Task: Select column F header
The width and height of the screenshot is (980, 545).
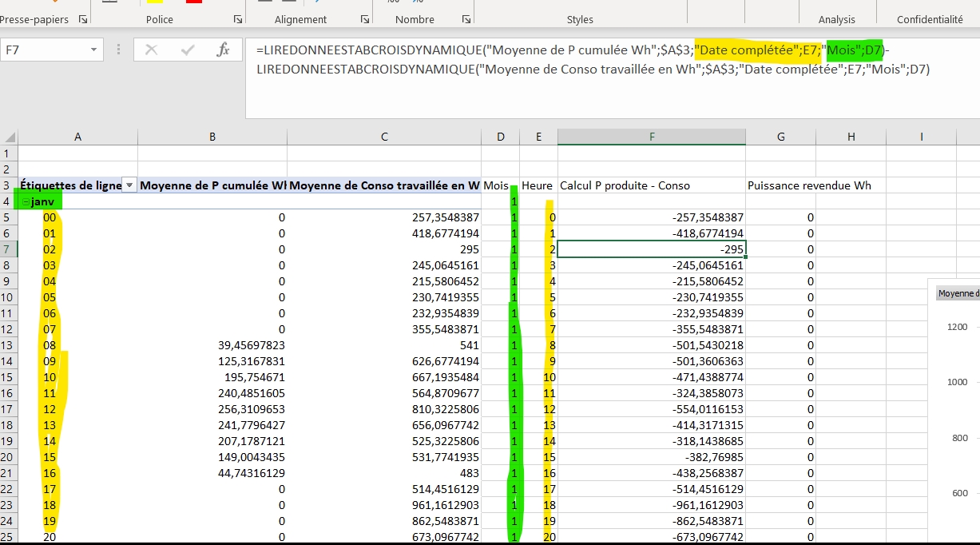Action: (651, 137)
